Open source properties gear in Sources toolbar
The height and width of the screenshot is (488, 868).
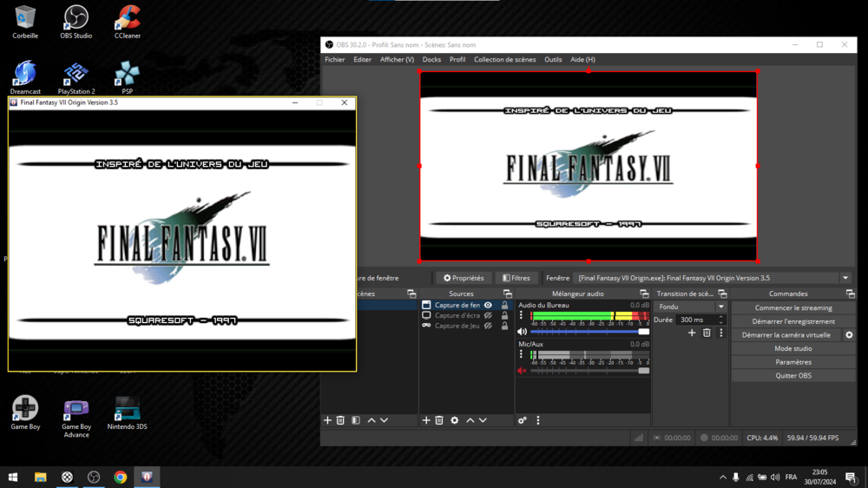[x=454, y=420]
